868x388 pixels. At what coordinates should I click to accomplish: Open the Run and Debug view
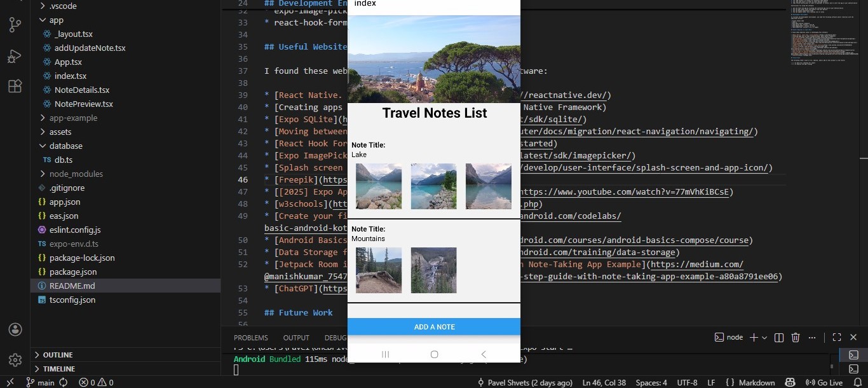click(15, 55)
